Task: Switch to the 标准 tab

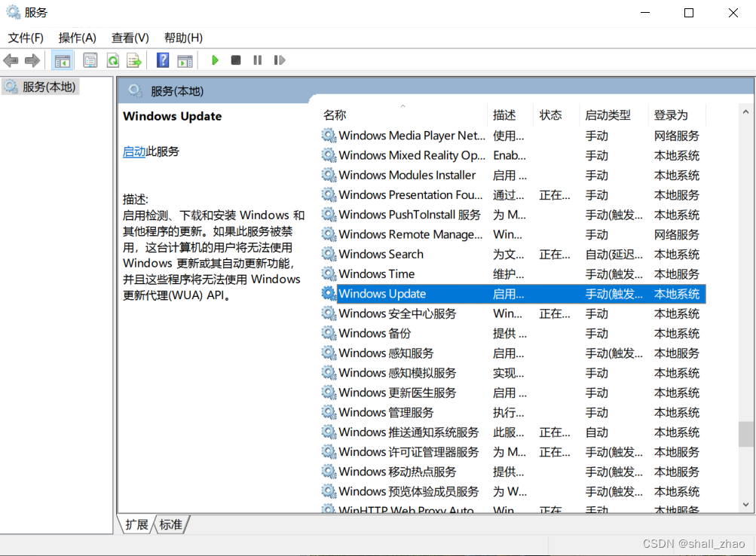Action: click(x=171, y=524)
